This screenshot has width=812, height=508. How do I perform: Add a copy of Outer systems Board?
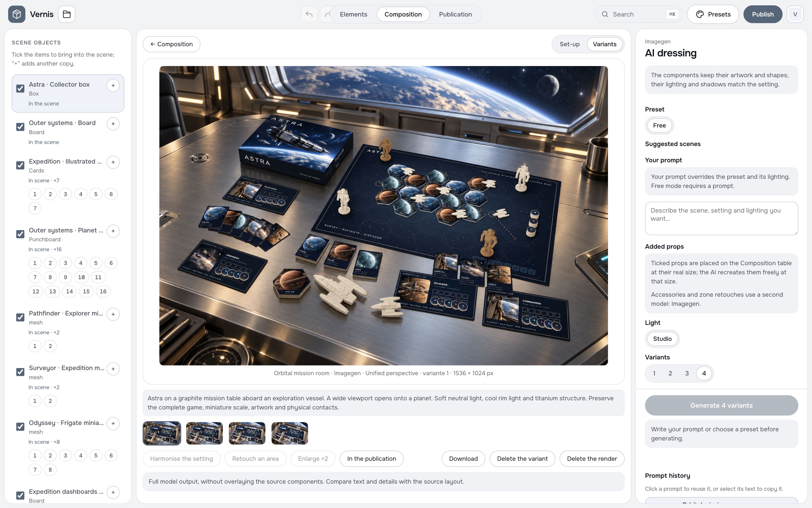113,124
